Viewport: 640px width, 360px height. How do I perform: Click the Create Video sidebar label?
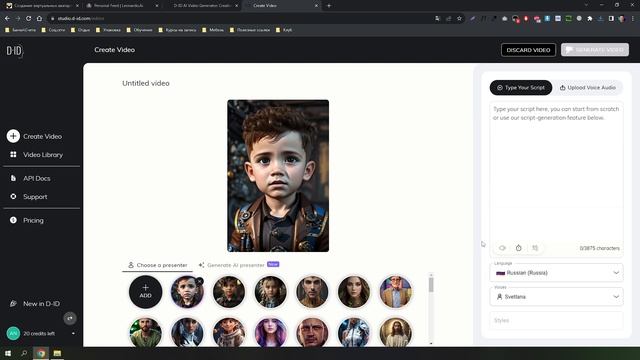coord(42,136)
